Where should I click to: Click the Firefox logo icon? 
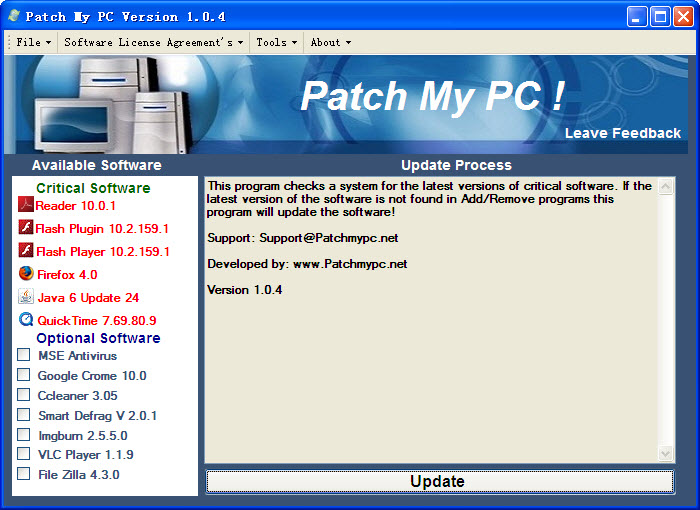click(x=26, y=273)
